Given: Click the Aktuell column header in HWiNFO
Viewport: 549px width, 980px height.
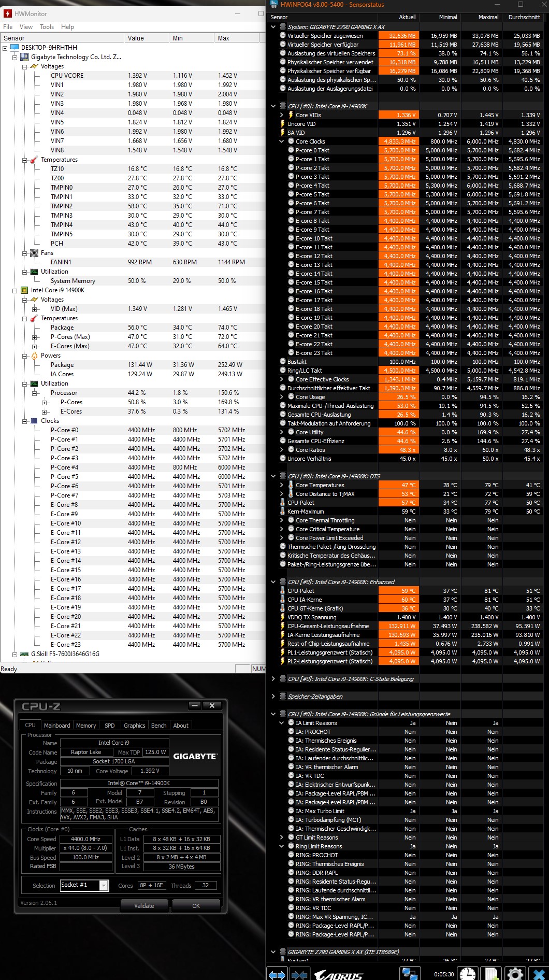Looking at the screenshot, I should coord(398,17).
